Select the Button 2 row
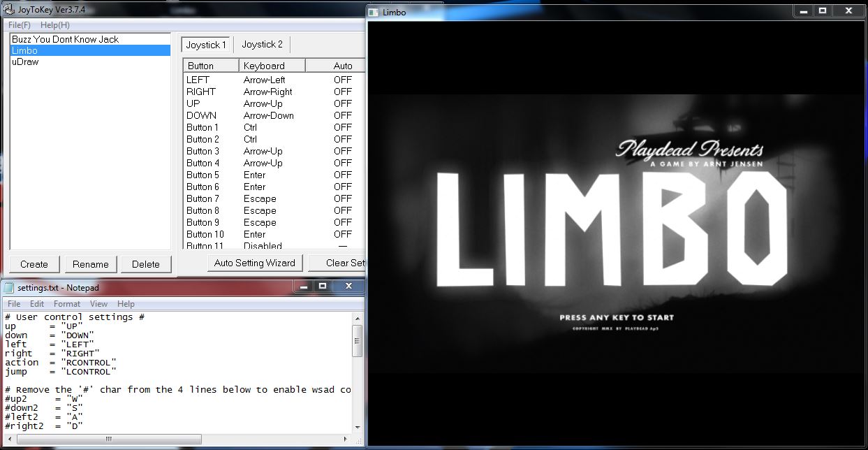 [x=274, y=139]
